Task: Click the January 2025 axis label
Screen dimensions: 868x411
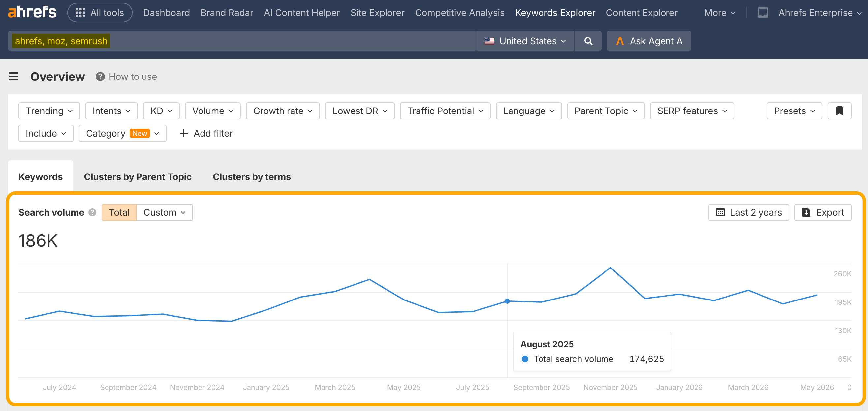Action: [266, 387]
